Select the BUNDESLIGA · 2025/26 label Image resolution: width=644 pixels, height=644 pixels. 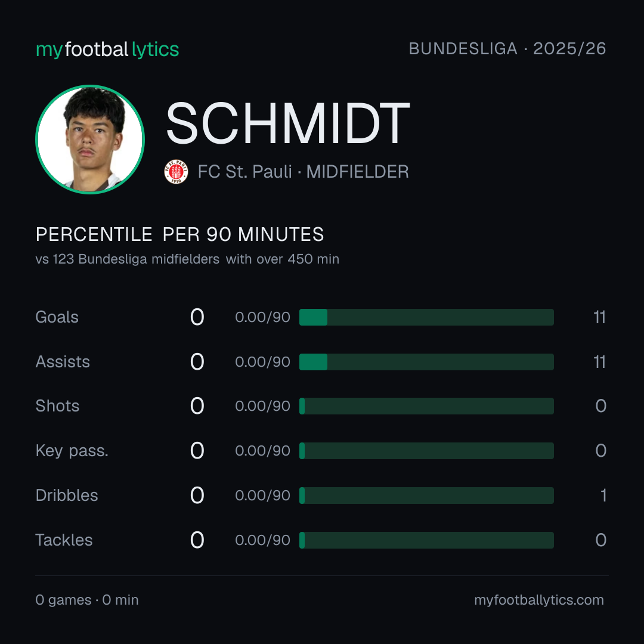click(x=507, y=48)
